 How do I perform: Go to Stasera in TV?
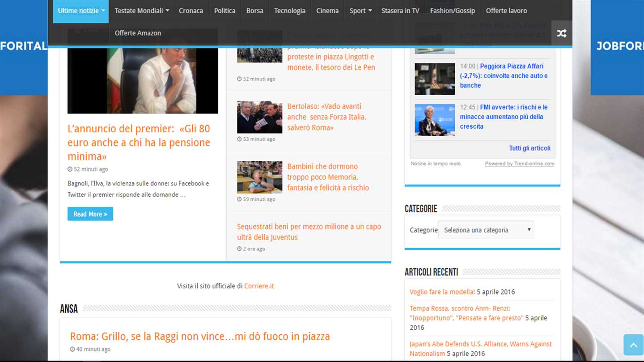click(x=400, y=11)
